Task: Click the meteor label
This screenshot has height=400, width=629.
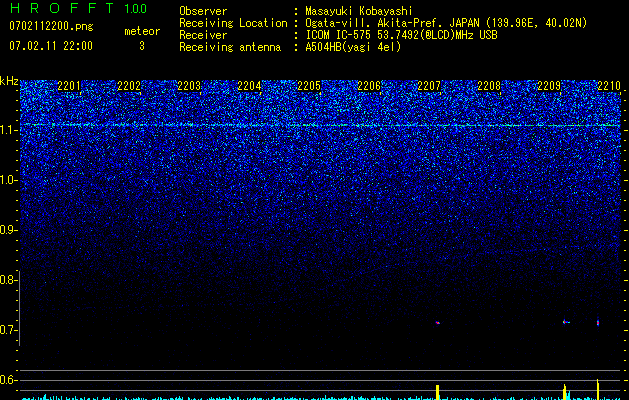Action: [142, 31]
